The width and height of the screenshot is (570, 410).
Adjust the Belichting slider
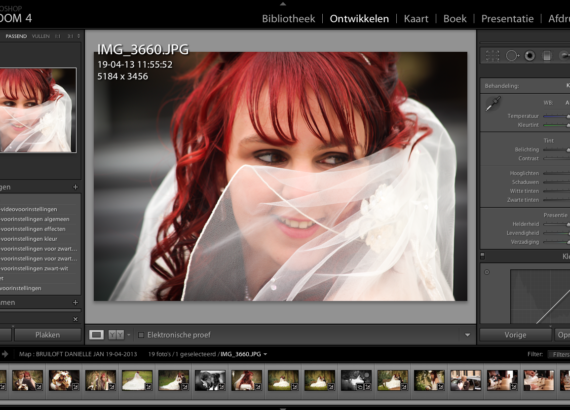tap(556, 149)
